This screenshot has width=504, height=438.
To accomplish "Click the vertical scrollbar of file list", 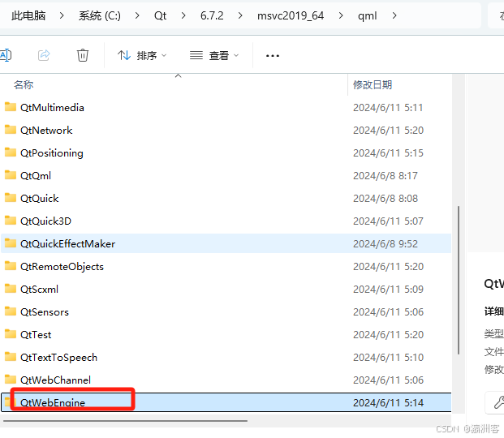I will coord(459,280).
